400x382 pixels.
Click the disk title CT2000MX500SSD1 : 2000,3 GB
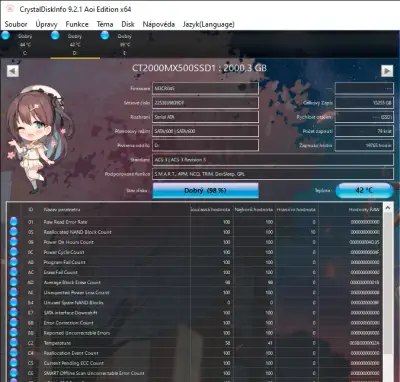(199, 68)
